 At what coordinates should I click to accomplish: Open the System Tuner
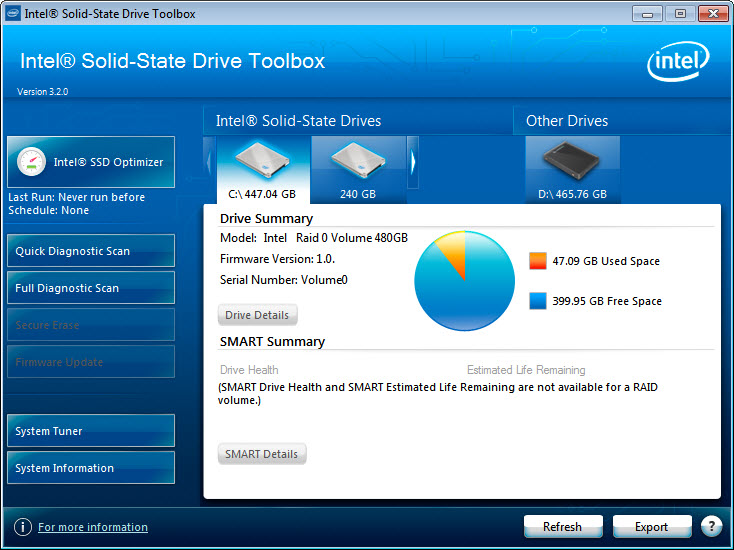click(x=90, y=431)
